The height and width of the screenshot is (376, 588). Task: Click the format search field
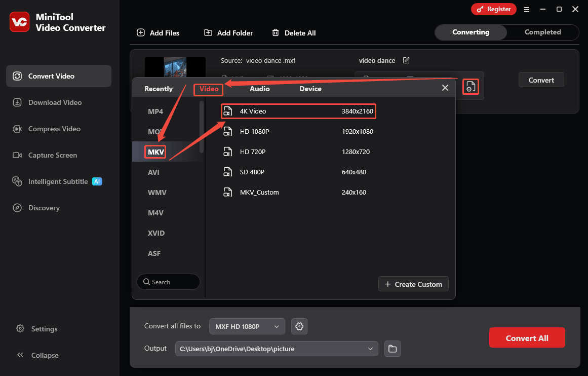(x=168, y=282)
